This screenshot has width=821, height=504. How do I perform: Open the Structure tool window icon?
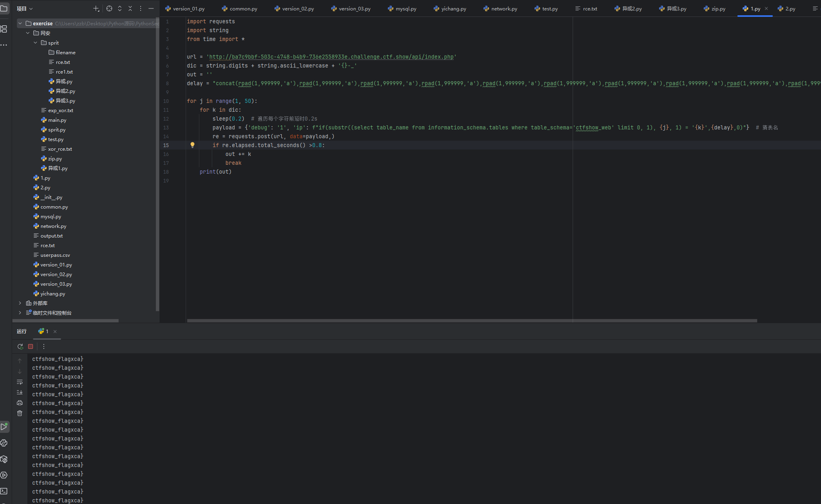[4, 29]
